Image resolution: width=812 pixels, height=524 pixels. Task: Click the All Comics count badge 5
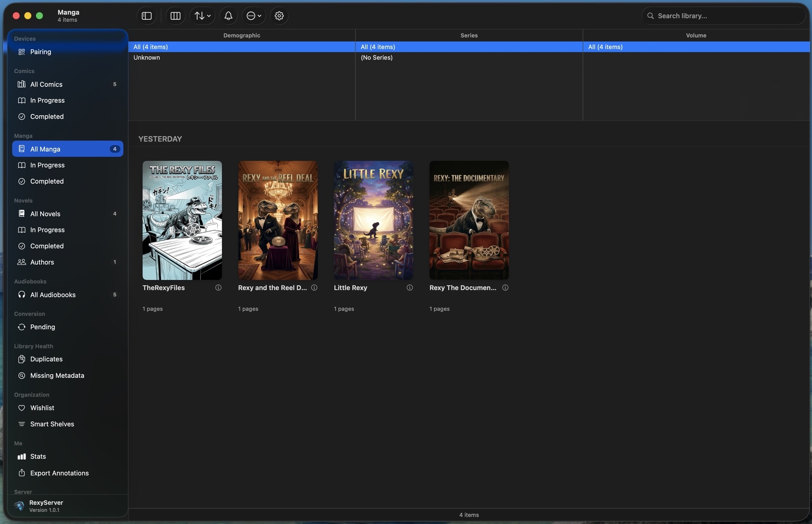click(x=115, y=84)
